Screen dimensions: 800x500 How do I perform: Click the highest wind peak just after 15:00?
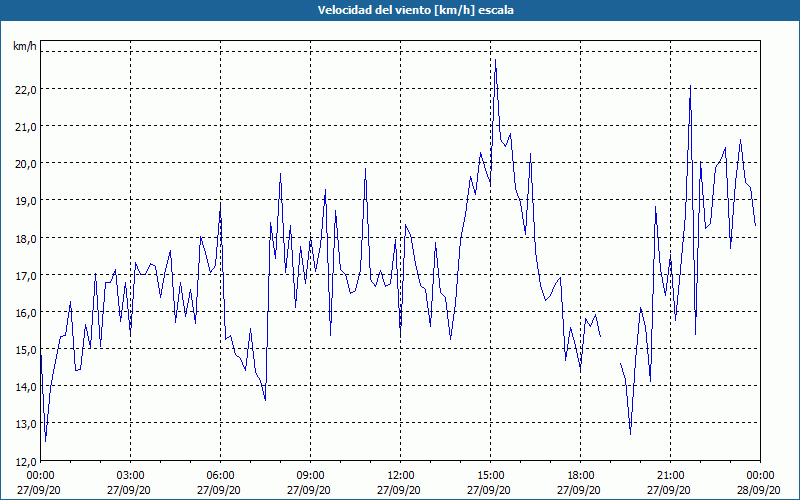click(x=495, y=60)
